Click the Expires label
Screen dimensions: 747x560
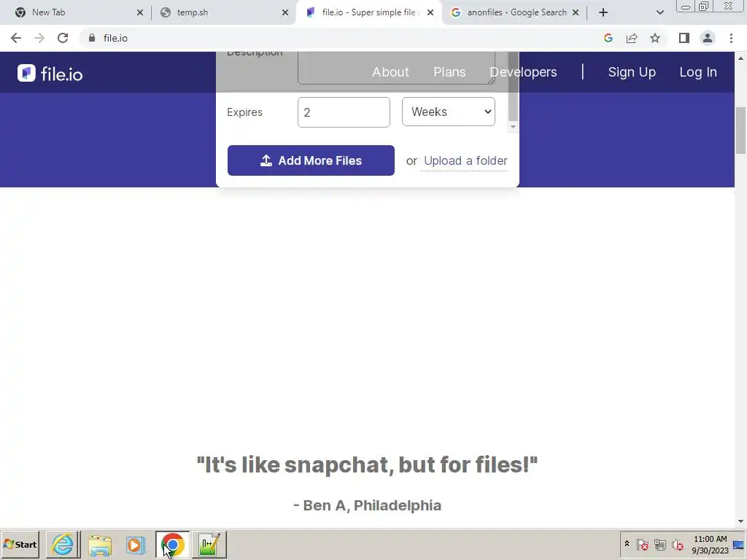[244, 112]
